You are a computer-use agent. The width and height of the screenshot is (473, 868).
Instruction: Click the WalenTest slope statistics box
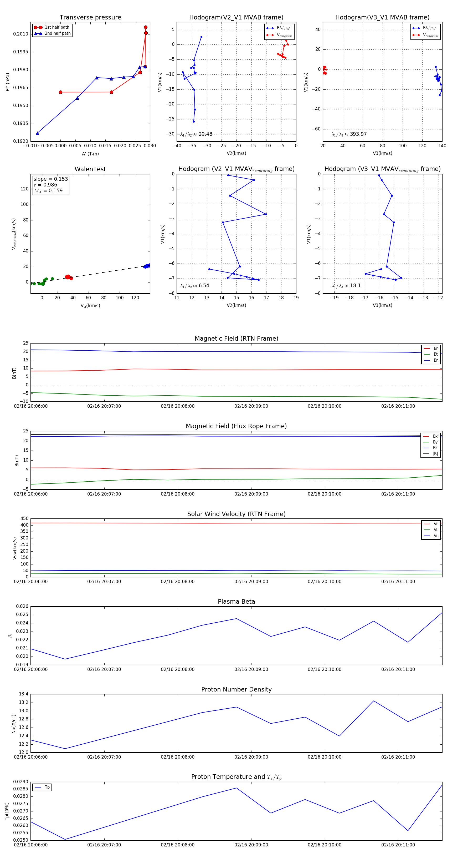coord(50,185)
